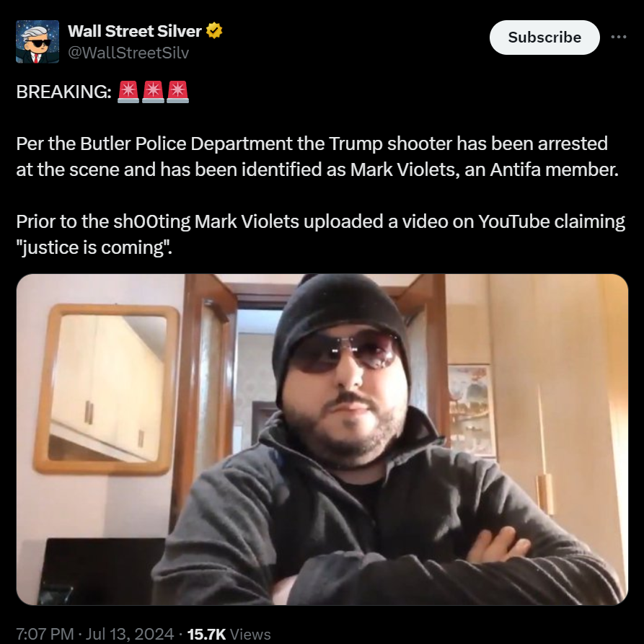Click the middle red siren emoji
This screenshot has width=644, height=644.
click(x=153, y=92)
